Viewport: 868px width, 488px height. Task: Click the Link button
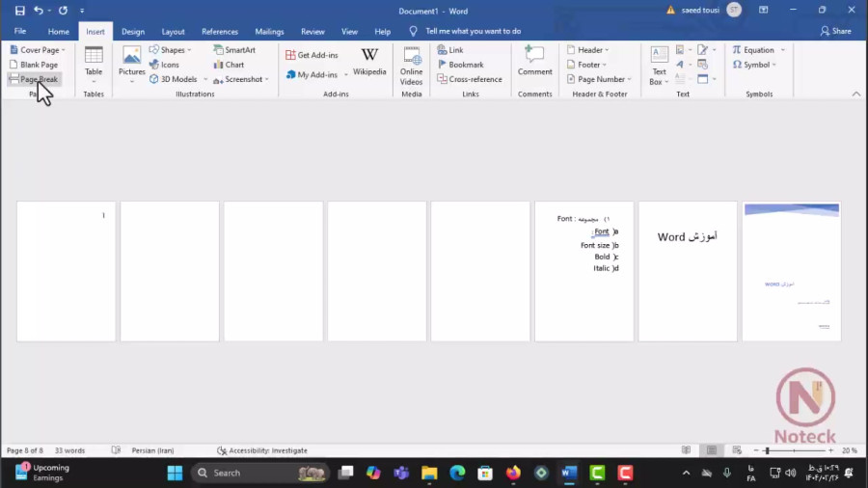point(450,50)
